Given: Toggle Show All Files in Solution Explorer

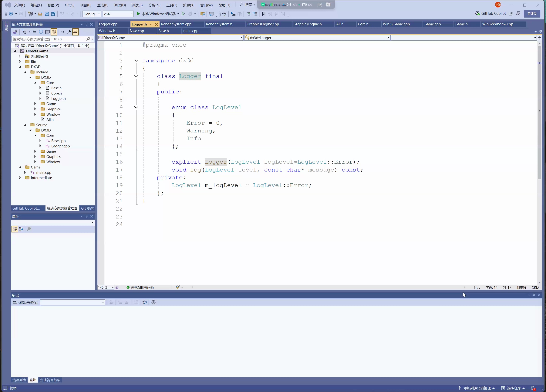Looking at the screenshot, I should pos(54,32).
